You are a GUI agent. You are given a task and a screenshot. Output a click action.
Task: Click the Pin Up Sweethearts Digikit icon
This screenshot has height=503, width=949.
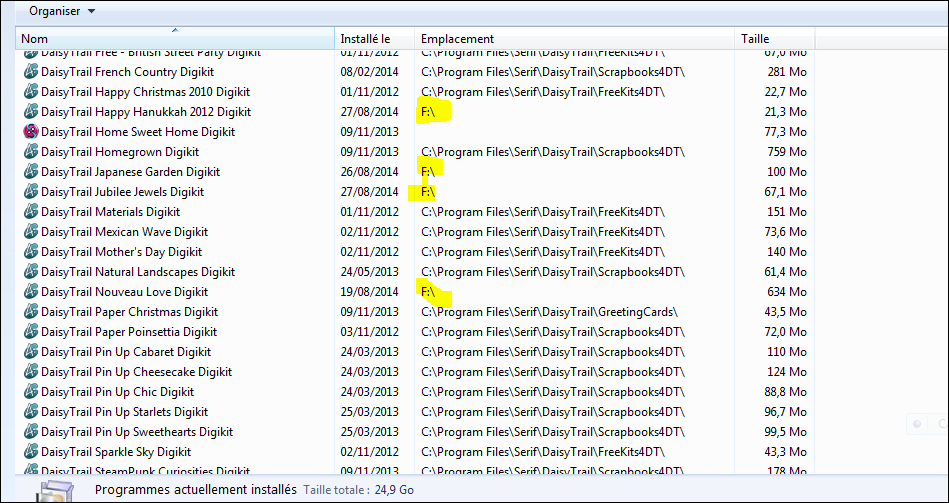pos(31,432)
